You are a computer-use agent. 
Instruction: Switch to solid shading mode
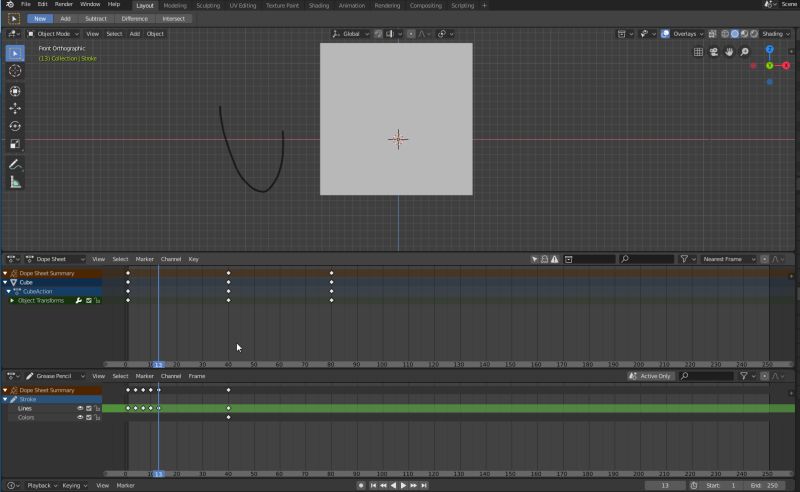[x=735, y=34]
